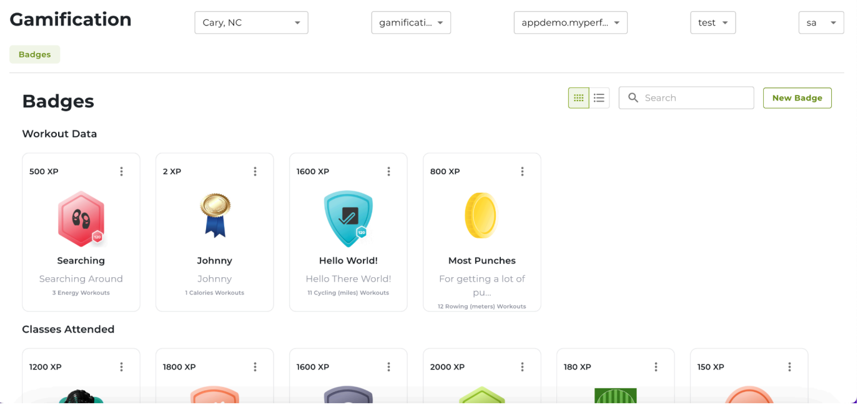Click the gold medal Johnny badge image
The height and width of the screenshot is (412, 868).
tap(215, 215)
